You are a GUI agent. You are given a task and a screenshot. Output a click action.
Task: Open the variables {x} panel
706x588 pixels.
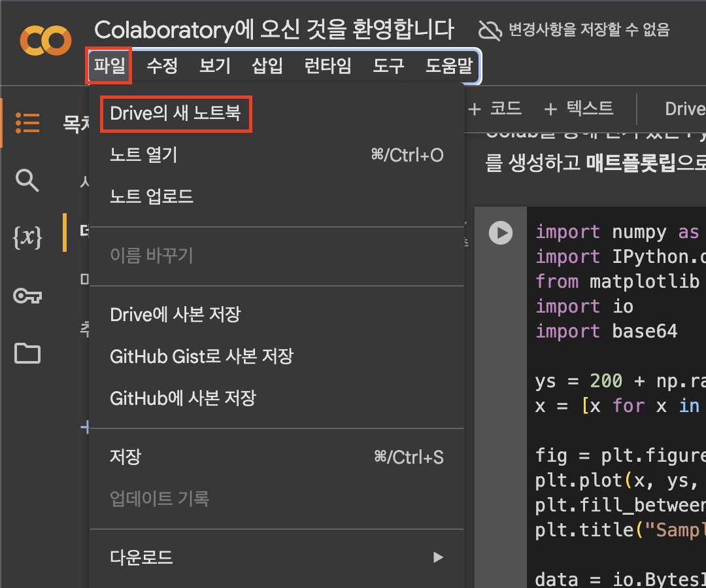pos(27,237)
